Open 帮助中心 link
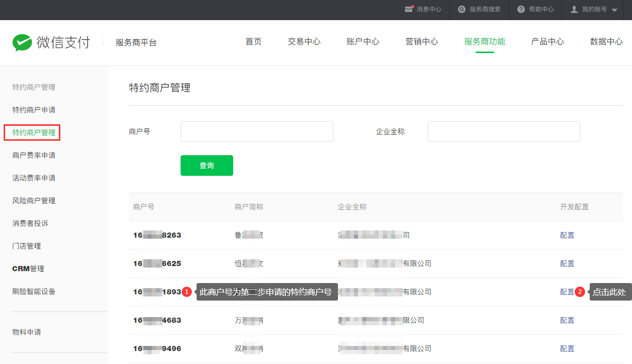The image size is (632, 364). pyautogui.click(x=541, y=9)
